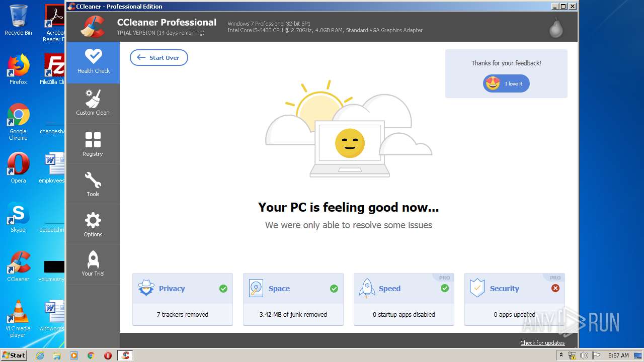Click the Action Center flag icon
This screenshot has height=362, width=644.
tap(595, 355)
